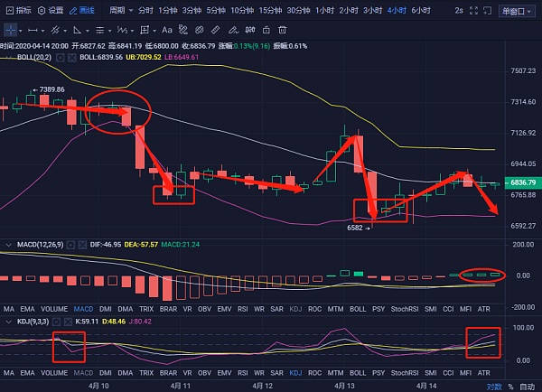Expand the 周期 period dropdown
Screen dimensions: 542x392
[121, 11]
